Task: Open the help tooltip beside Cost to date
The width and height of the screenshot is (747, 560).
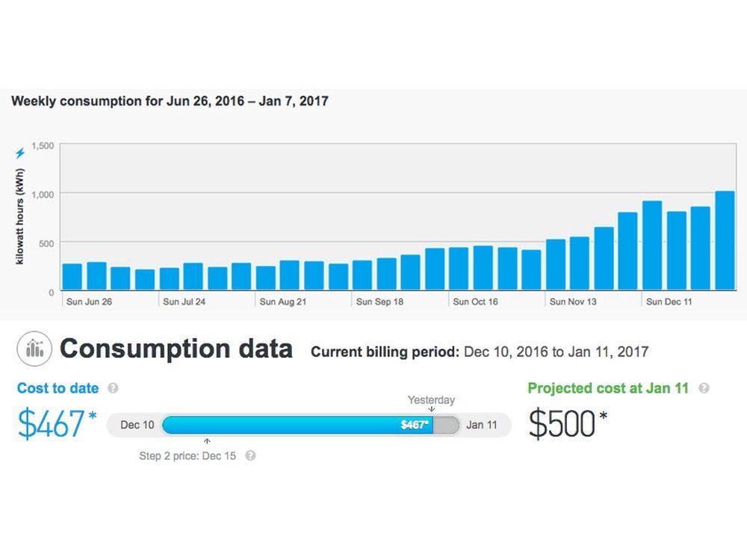Action: point(112,388)
